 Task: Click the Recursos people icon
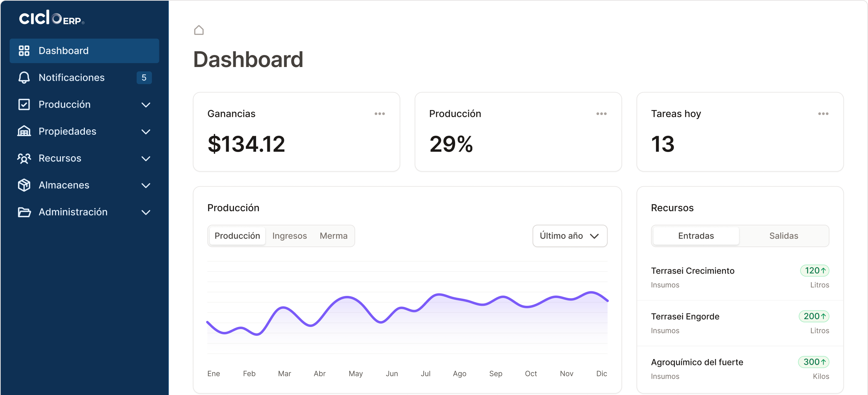click(x=24, y=158)
